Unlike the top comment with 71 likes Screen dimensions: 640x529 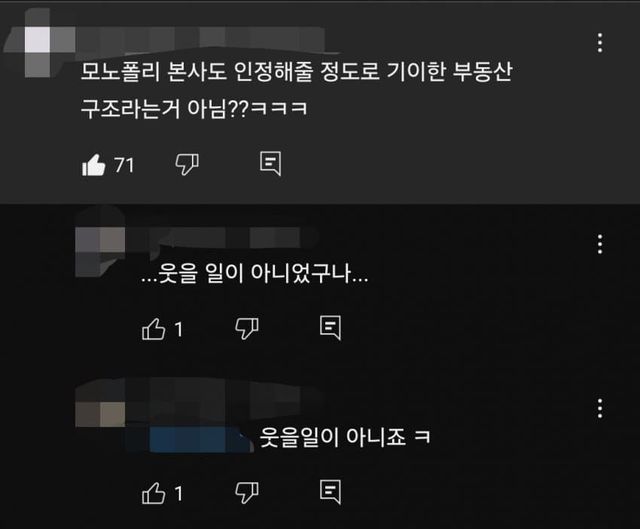pos(93,165)
